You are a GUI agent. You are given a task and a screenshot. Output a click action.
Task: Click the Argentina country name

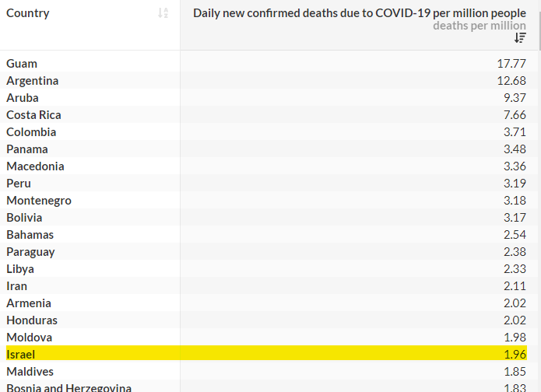33,81
